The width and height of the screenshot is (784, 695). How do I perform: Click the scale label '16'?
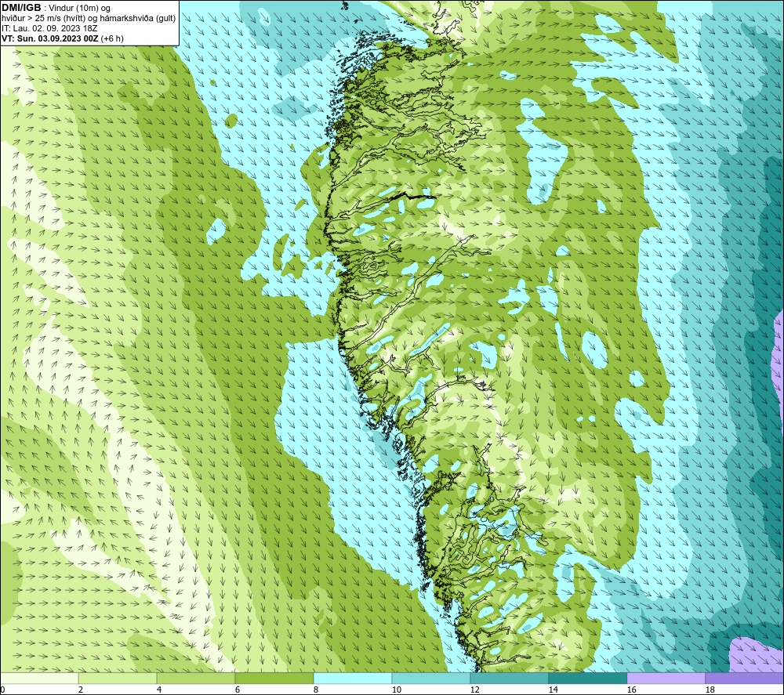pyautogui.click(x=631, y=690)
